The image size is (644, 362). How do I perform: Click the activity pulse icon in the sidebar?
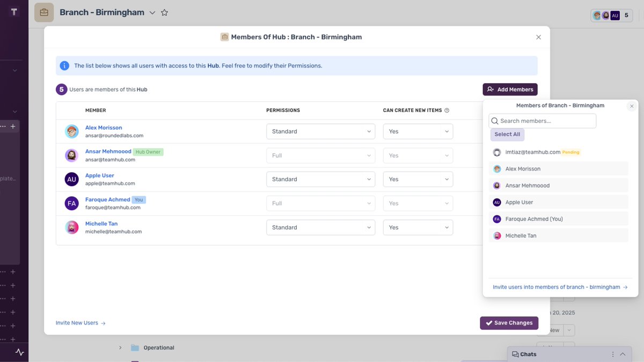pyautogui.click(x=20, y=352)
